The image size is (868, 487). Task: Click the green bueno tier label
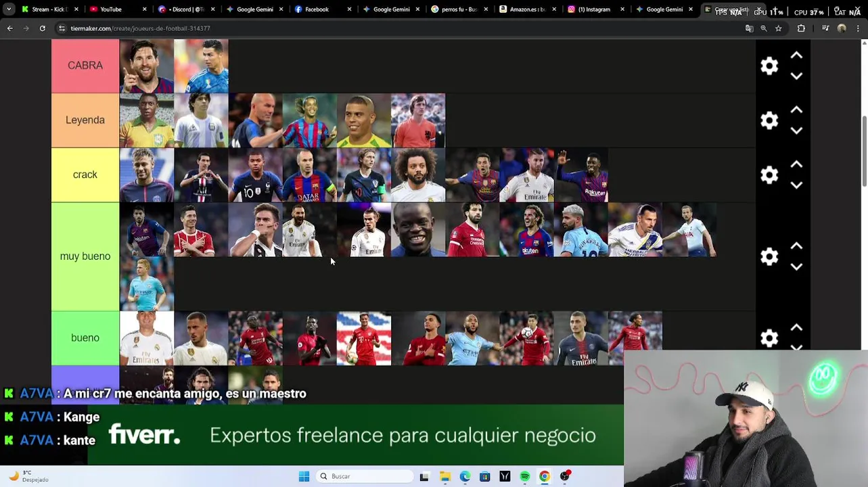[85, 338]
